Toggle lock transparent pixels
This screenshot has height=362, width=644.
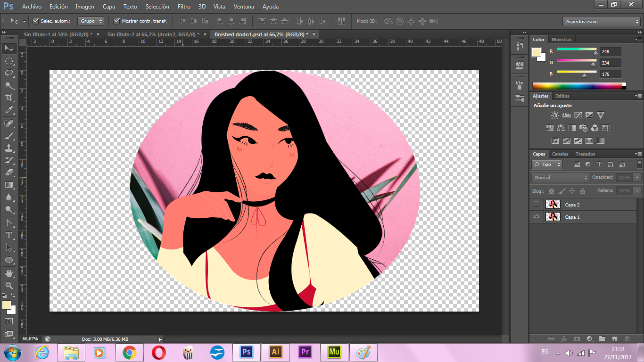click(550, 191)
